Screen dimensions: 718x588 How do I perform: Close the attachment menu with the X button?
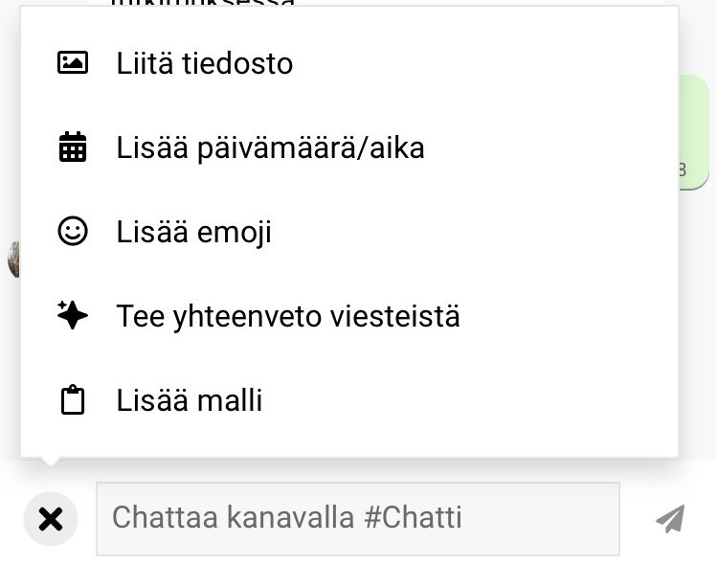tap(51, 519)
